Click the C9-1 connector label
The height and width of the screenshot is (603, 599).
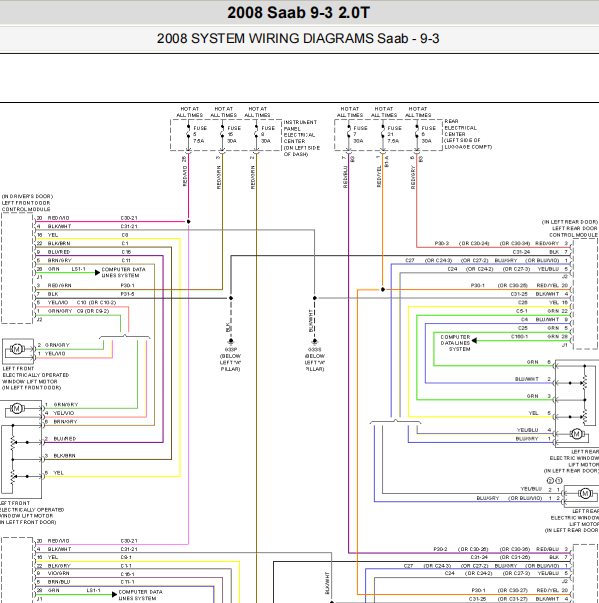point(126,557)
